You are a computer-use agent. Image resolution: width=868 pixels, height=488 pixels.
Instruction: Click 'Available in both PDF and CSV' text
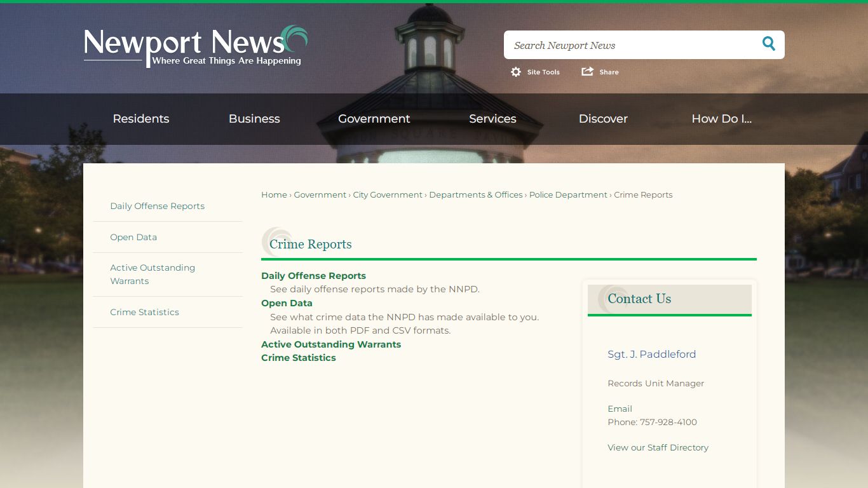(360, 330)
